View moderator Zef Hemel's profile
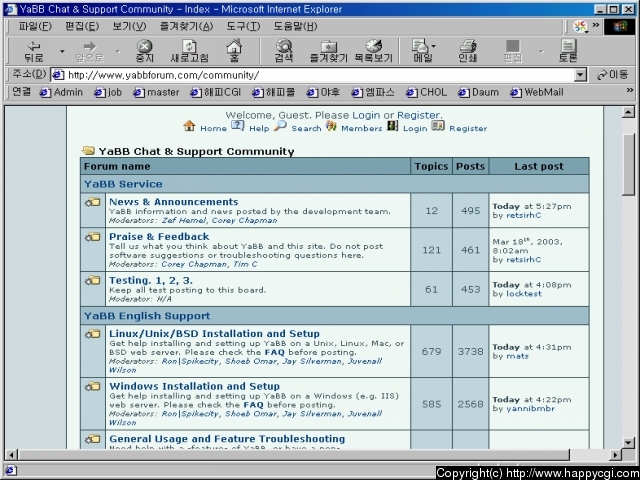The width and height of the screenshot is (640, 480). click(184, 220)
